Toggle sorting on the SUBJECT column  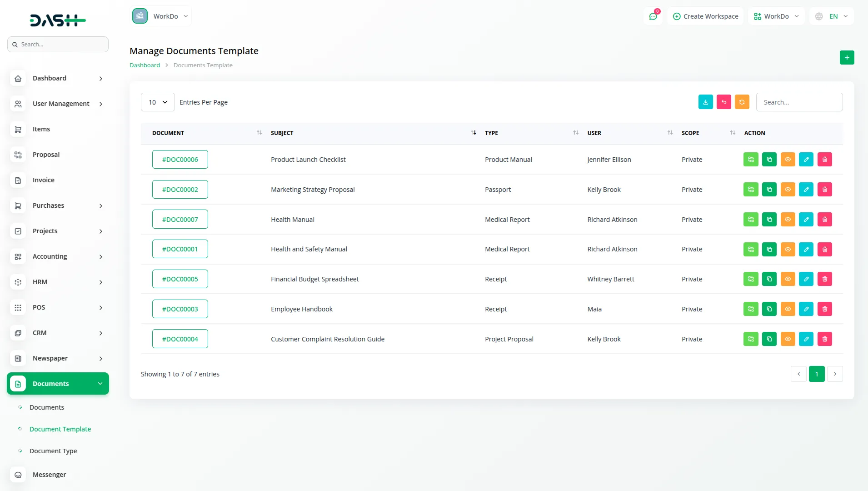[x=473, y=132]
